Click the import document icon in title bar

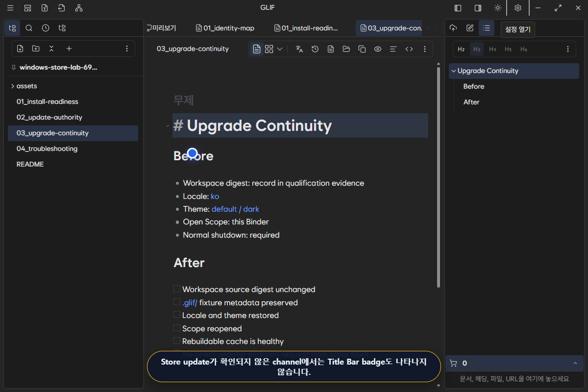coord(61,8)
